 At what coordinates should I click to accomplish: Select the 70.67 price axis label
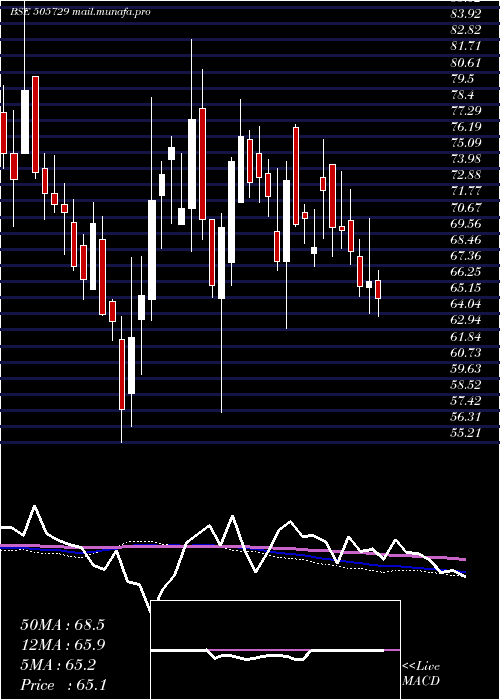[x=466, y=207]
